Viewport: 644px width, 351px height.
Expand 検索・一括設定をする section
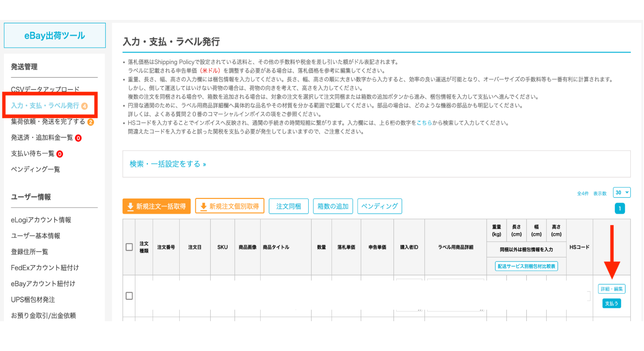[168, 164]
